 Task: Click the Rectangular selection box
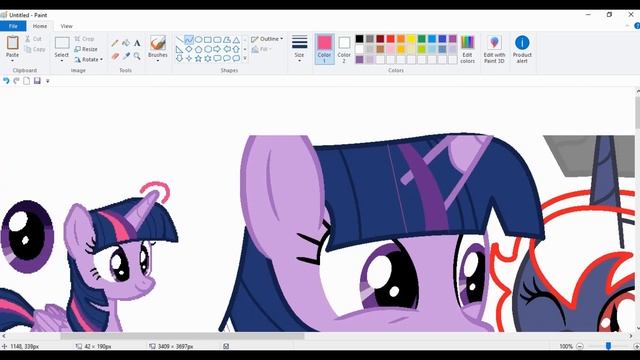coord(62,43)
